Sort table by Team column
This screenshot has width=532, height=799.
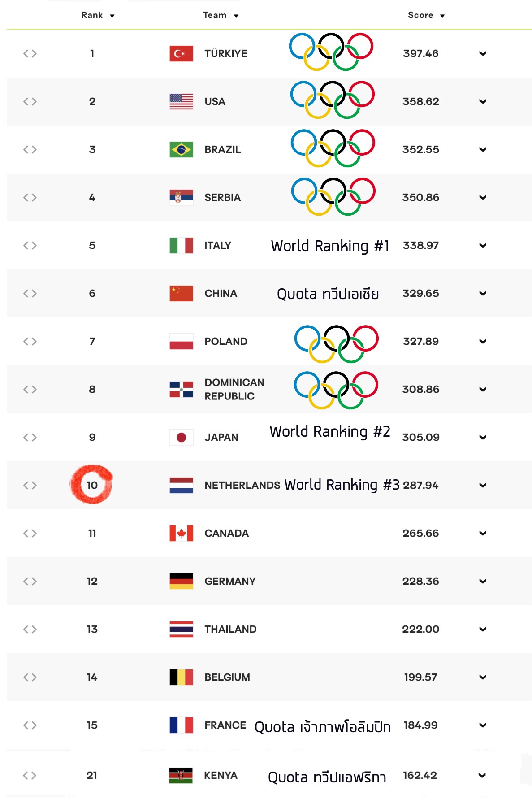coord(221,15)
